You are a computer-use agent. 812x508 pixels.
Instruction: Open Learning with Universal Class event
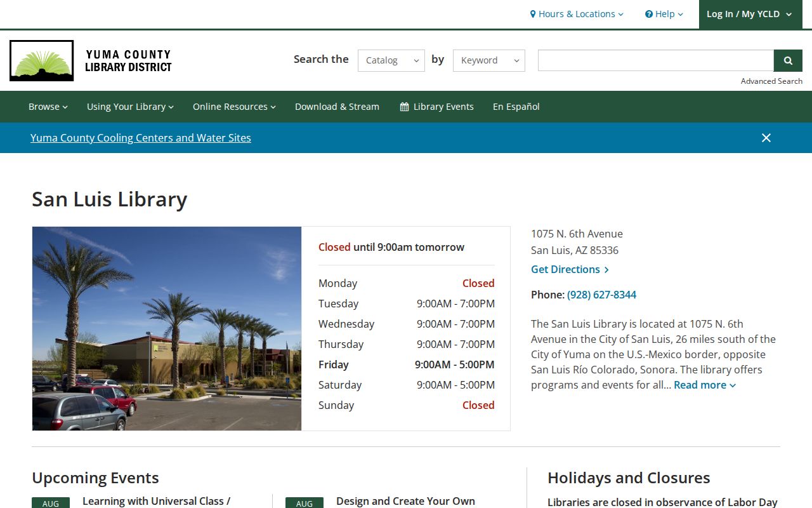(156, 501)
